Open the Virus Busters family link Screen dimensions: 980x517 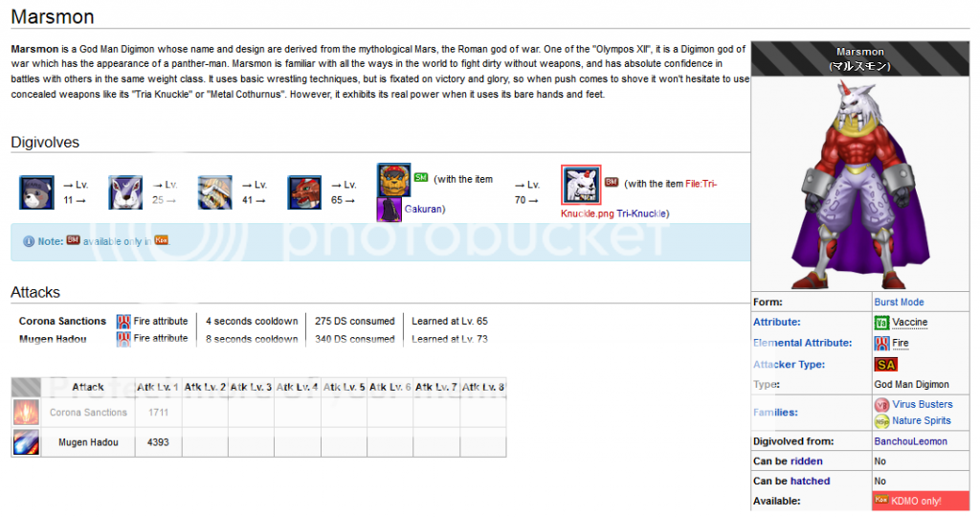click(x=923, y=404)
